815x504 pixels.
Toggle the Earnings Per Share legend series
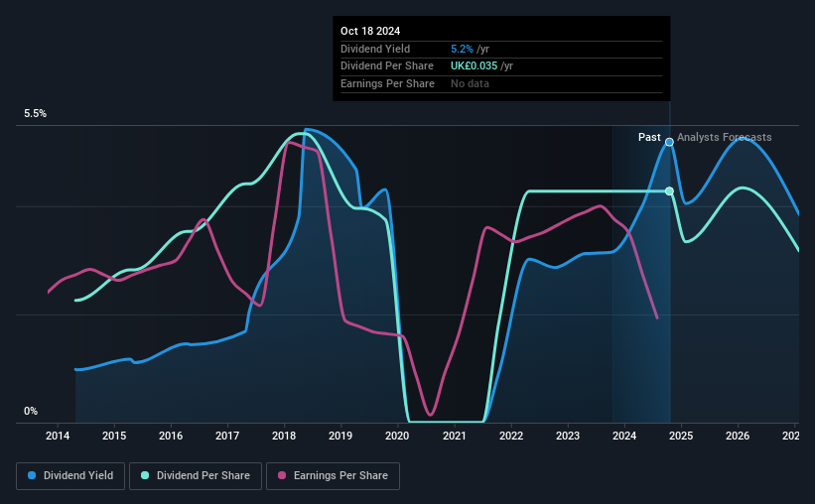click(333, 476)
